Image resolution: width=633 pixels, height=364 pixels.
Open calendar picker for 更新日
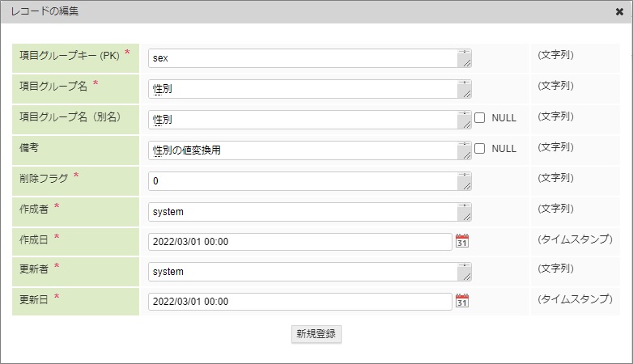[x=462, y=302]
